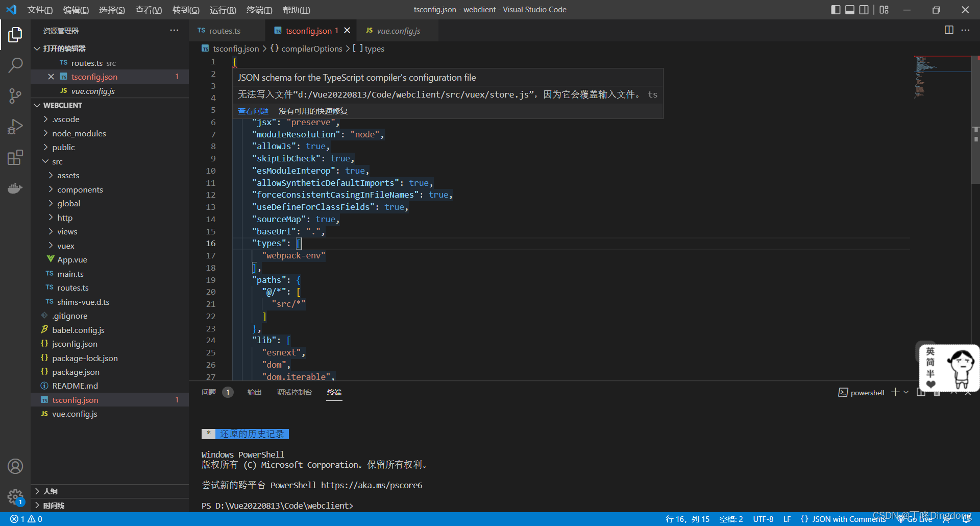The width and height of the screenshot is (980, 526).
Task: Open the Source Control panel
Action: [x=15, y=96]
